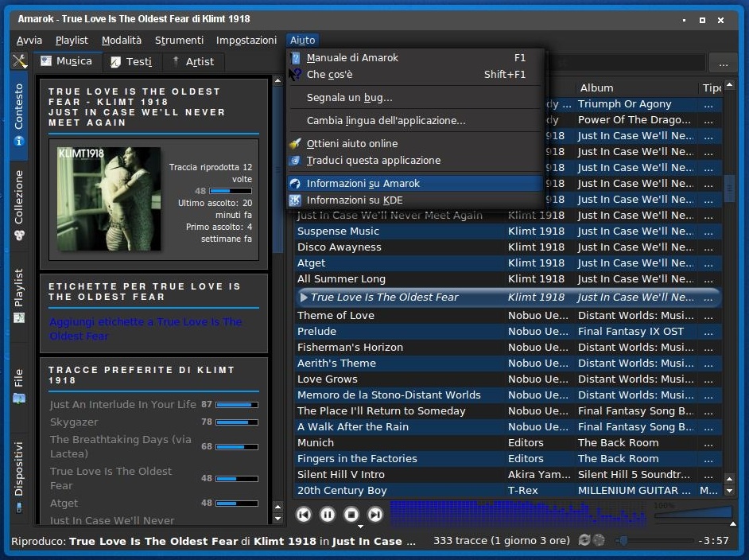Screen dimensions: 749x560
Task: Select All Summer Long track
Action: click(508, 279)
